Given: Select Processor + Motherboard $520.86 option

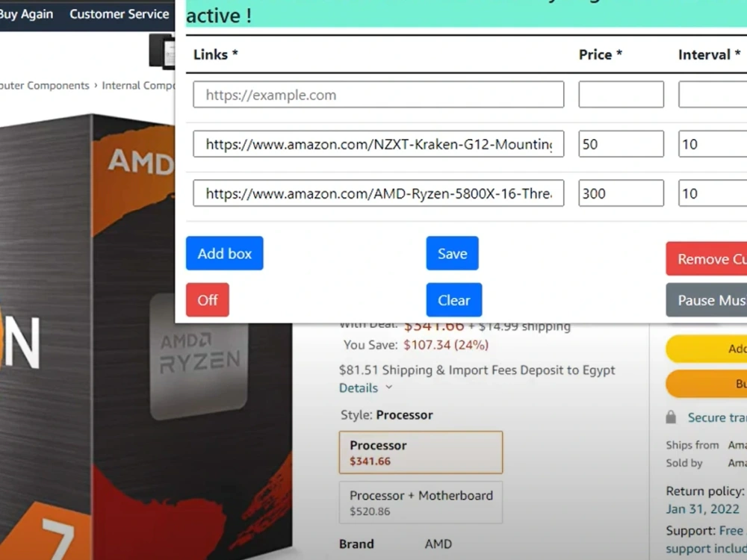Looking at the screenshot, I should (x=421, y=503).
